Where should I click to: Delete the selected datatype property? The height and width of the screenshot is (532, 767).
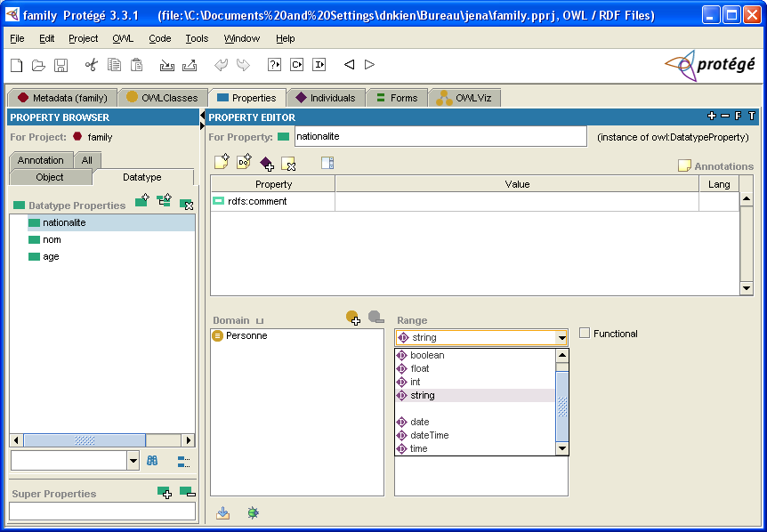pos(186,204)
